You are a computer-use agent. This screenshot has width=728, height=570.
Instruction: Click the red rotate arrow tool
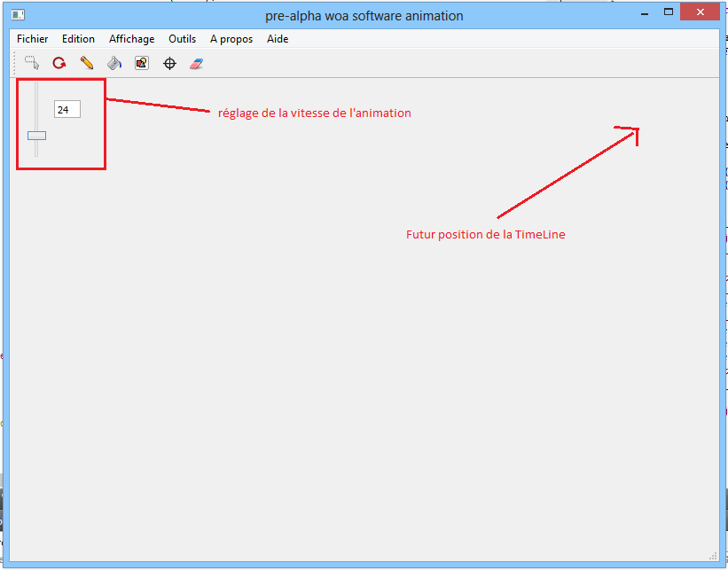[59, 63]
